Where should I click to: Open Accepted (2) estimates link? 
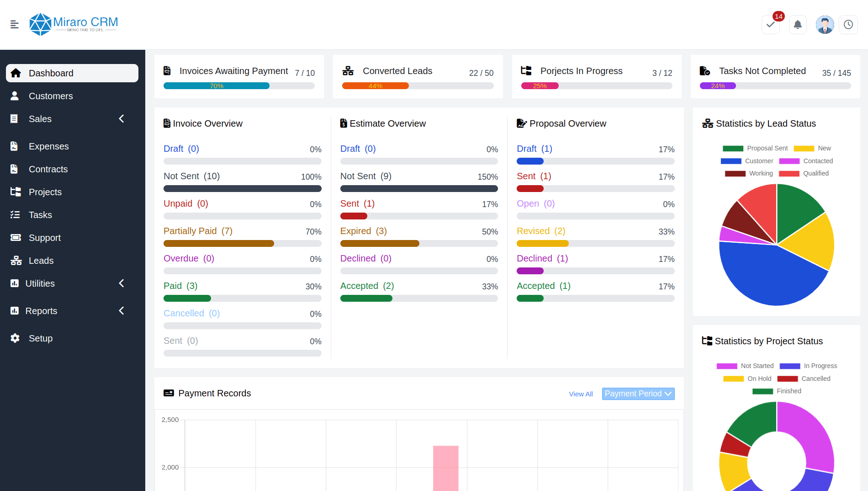tap(367, 286)
